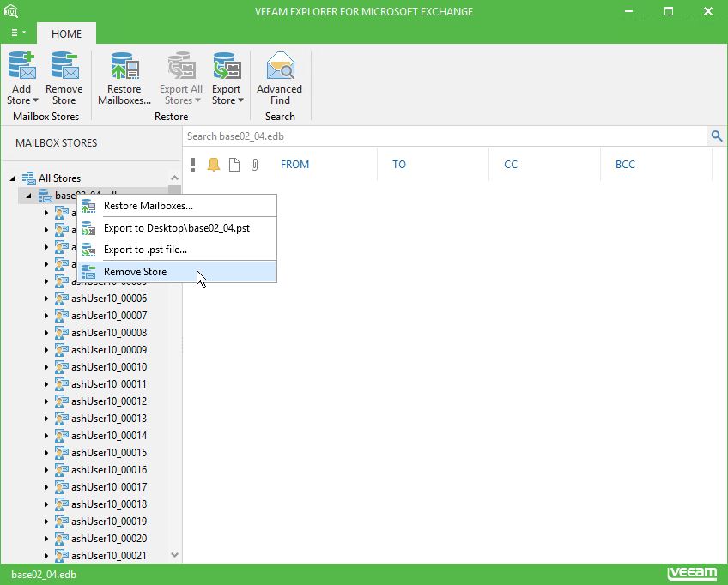
Task: Click the MAILBOX STORES panel heading
Action: click(x=56, y=143)
